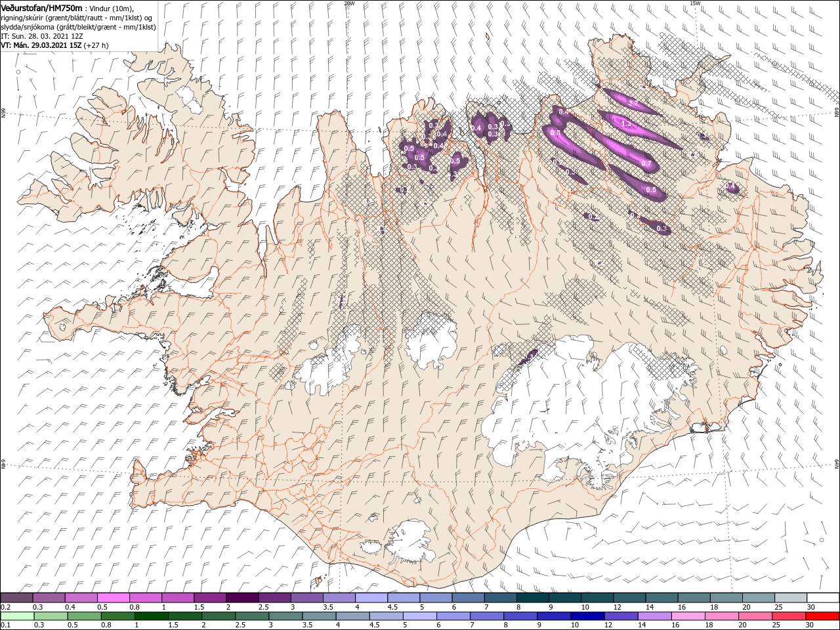Click the '30' label under the red legend swatch
Screen dimensions: 840x630
pyautogui.click(x=808, y=625)
